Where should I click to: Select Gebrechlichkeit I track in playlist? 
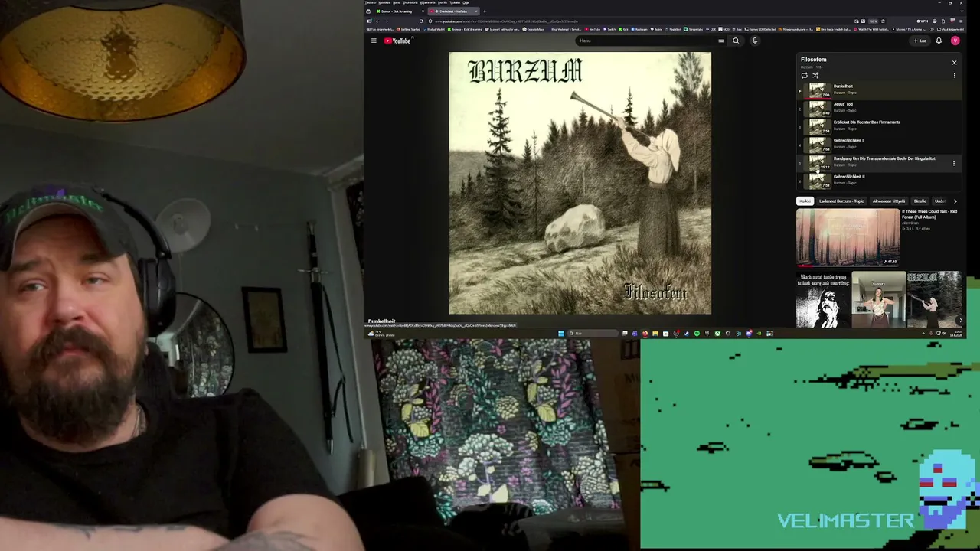tap(878, 145)
